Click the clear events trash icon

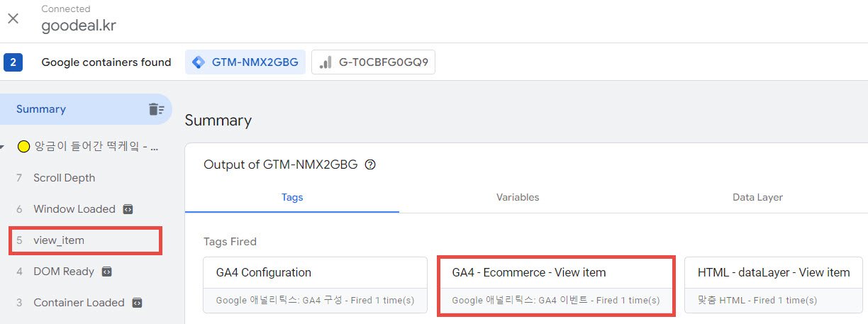pos(156,109)
